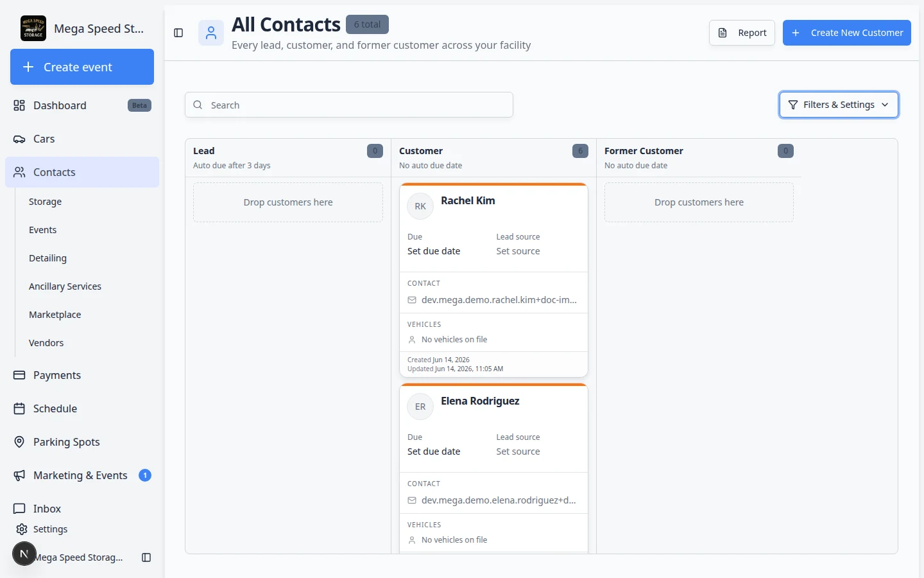
Task: Open Schedule in the sidebar
Action: tap(82, 408)
